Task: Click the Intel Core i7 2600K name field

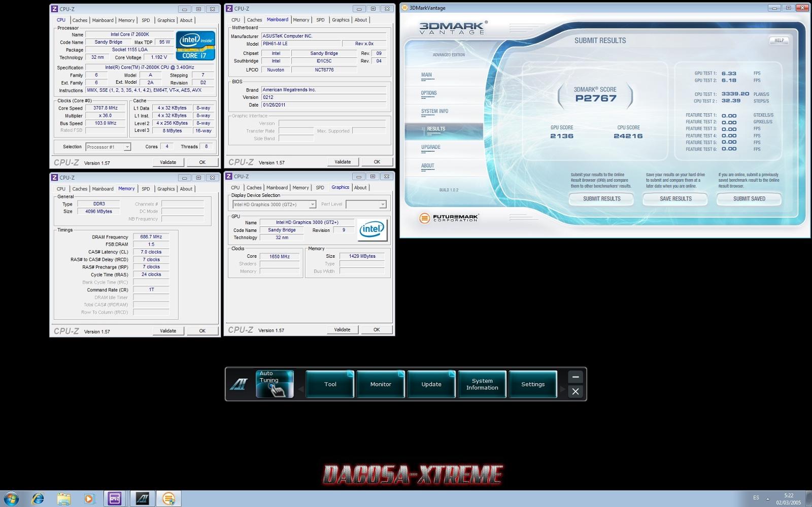Action: 130,35
